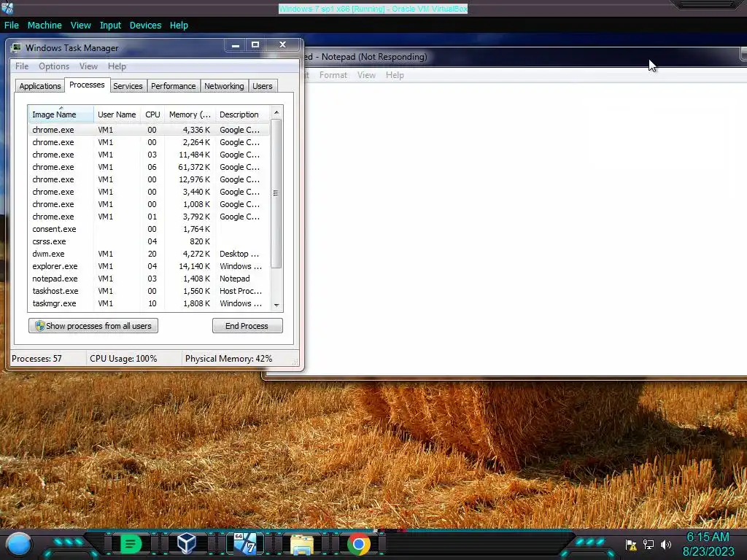Select chrome.exe row using 11,484 K
This screenshot has width=747, height=560.
[149, 155]
